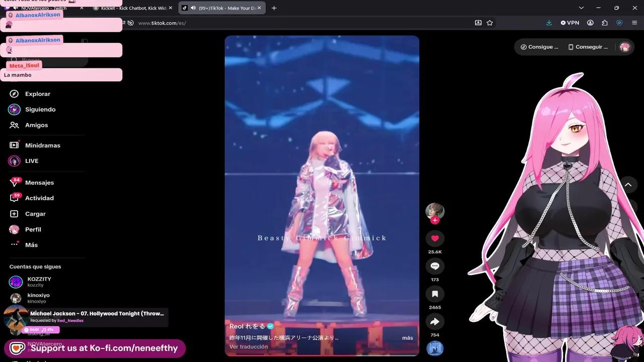Expand description with 'más'
This screenshot has height=362, width=644.
point(408,338)
